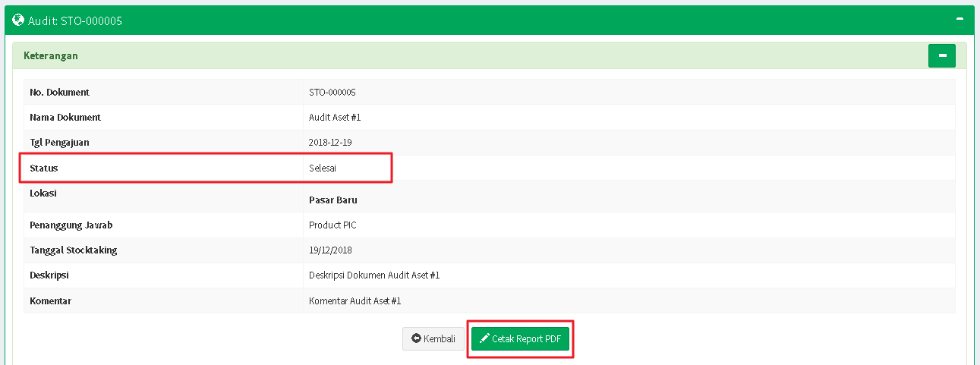
Task: Click the Penanggung Jawab row label
Action: click(71, 225)
